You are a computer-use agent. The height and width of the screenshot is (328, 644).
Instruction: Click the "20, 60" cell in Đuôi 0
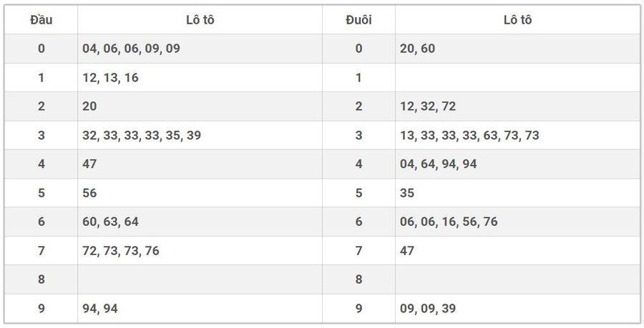tap(418, 49)
